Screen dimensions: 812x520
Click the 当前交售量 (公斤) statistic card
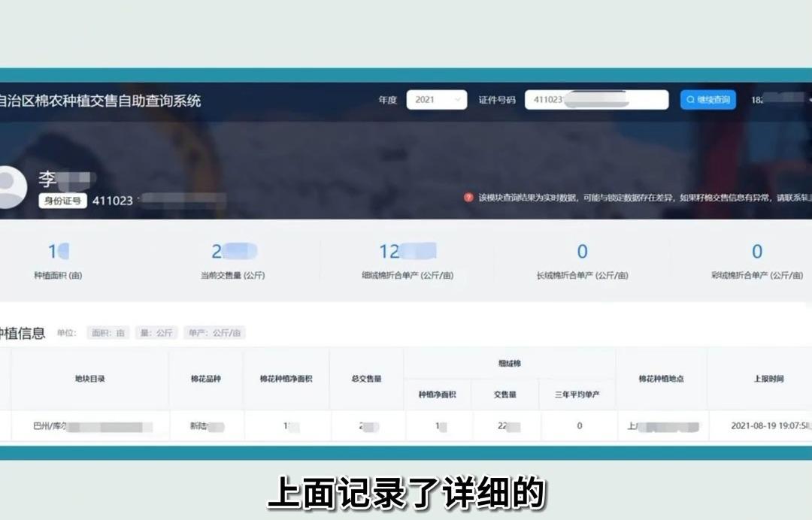[232, 261]
